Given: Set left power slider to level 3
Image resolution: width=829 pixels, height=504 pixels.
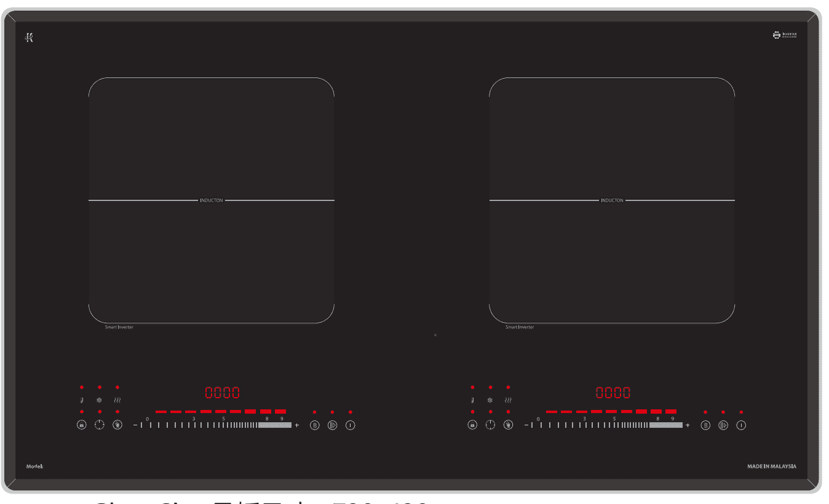Looking at the screenshot, I should point(194,419).
